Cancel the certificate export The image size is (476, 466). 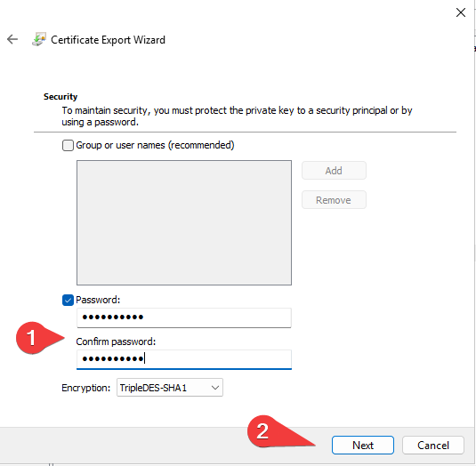[433, 445]
